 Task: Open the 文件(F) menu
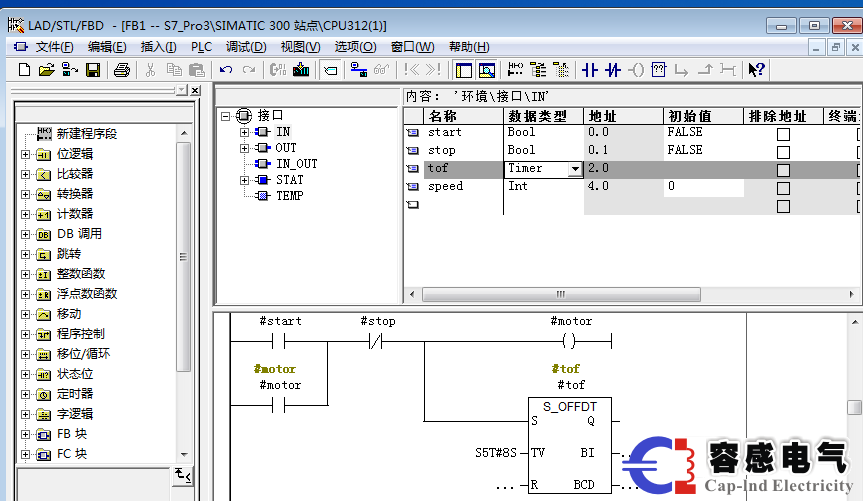[x=54, y=47]
